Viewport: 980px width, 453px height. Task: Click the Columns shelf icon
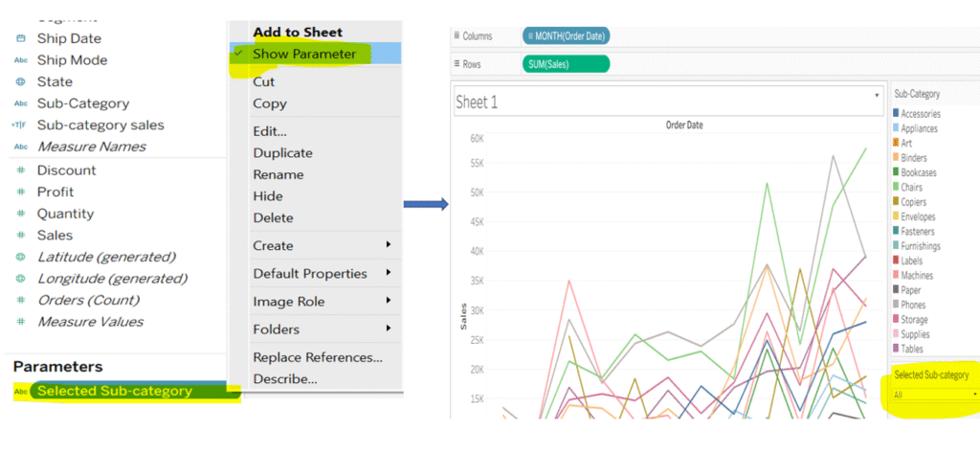[457, 36]
